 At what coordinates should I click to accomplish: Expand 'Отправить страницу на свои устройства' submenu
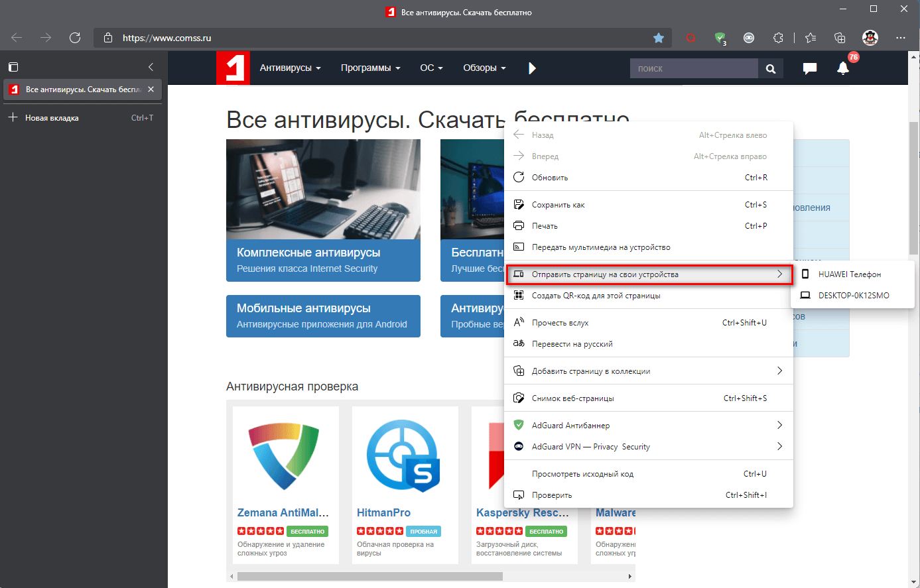[649, 274]
